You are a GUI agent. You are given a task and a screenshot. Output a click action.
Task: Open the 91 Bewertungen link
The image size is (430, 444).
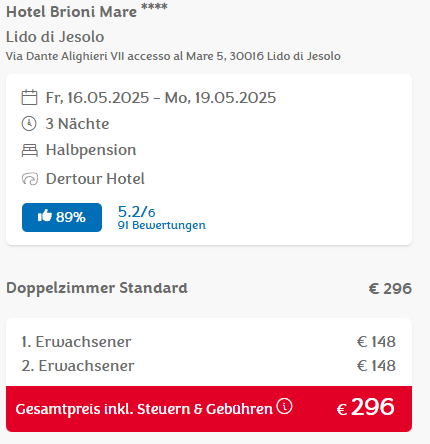(162, 225)
